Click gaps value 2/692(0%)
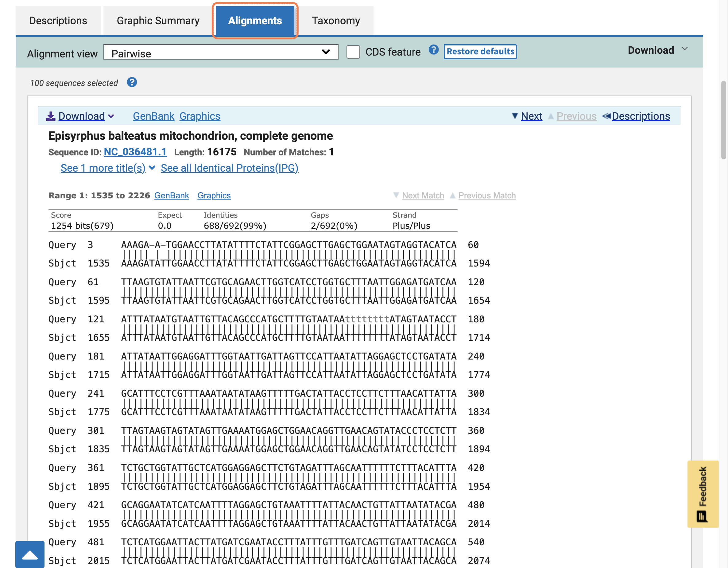The height and width of the screenshot is (568, 728). [334, 226]
